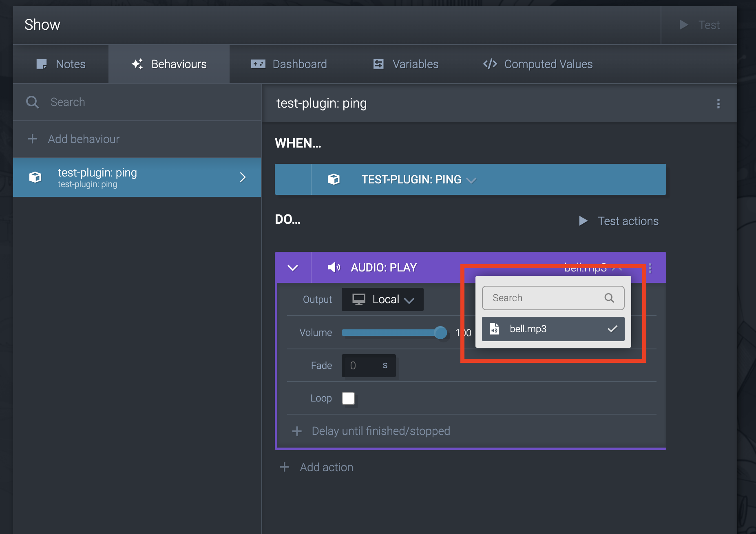The height and width of the screenshot is (534, 756).
Task: Click the speaker icon on AUDIO: PLAY
Action: 334,267
